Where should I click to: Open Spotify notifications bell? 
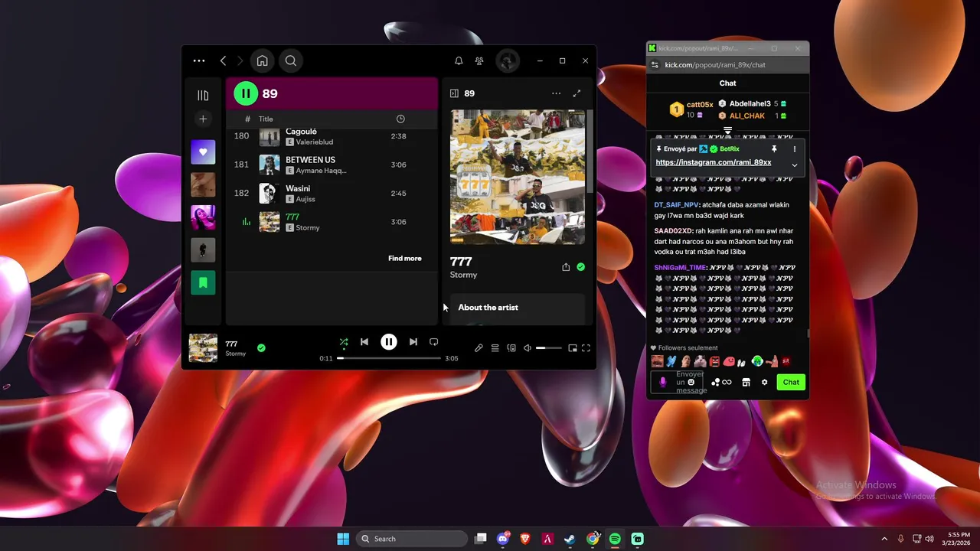(459, 60)
